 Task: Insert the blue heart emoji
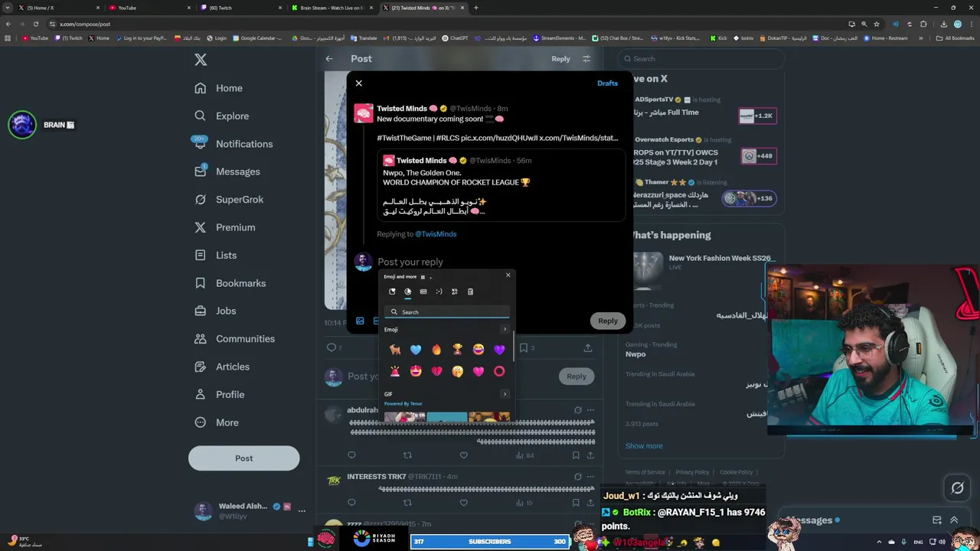[x=416, y=350]
